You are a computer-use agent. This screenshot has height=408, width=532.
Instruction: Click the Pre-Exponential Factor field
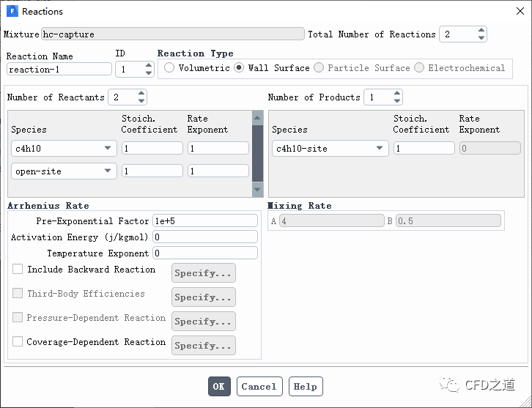(204, 221)
